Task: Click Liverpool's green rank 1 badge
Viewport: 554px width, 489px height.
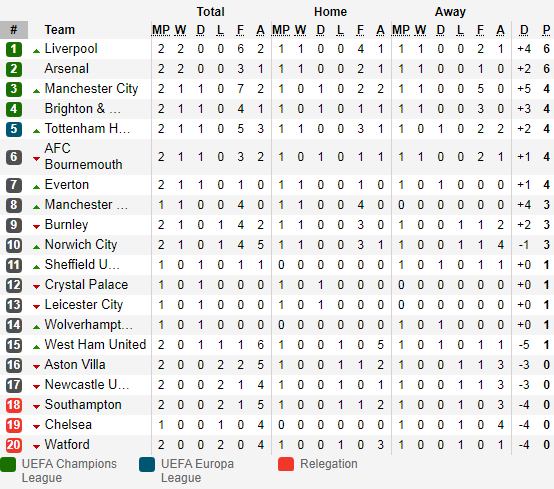Action: (x=14, y=49)
